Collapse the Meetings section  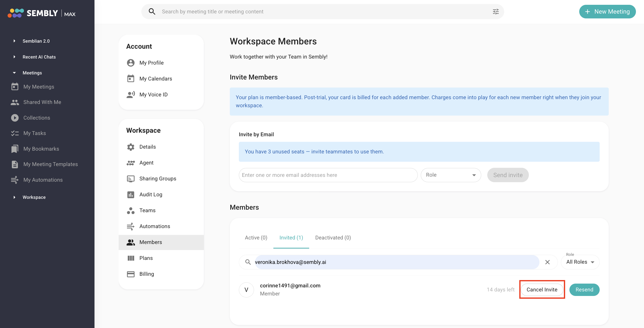tap(14, 73)
